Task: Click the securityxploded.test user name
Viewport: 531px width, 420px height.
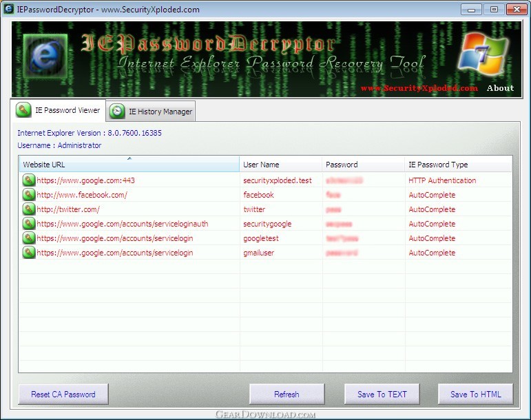Action: tap(278, 180)
